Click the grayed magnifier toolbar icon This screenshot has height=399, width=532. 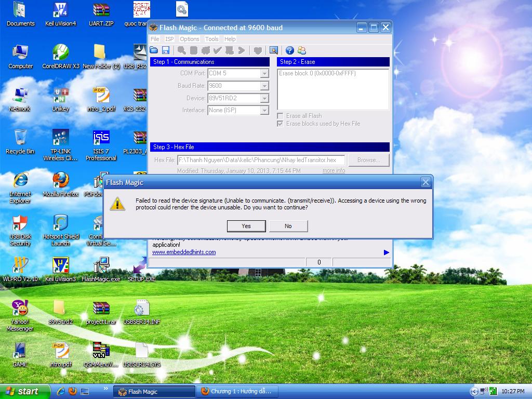pos(181,50)
